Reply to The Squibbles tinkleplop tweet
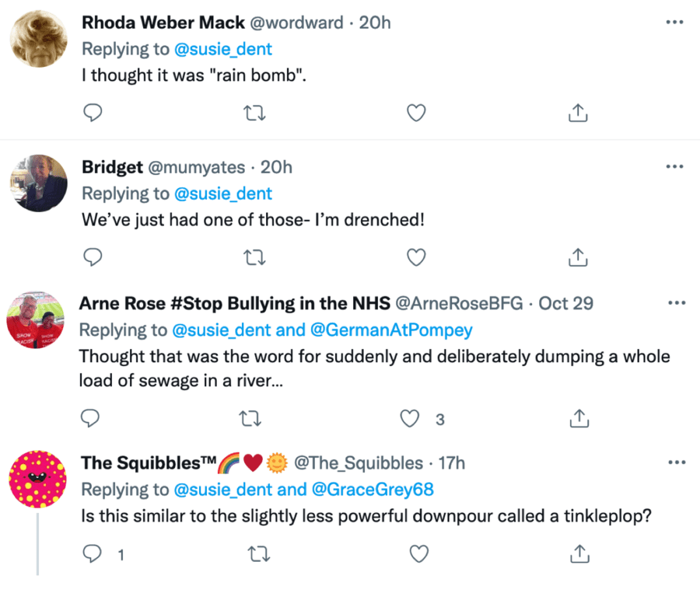700x593 pixels. [93, 554]
